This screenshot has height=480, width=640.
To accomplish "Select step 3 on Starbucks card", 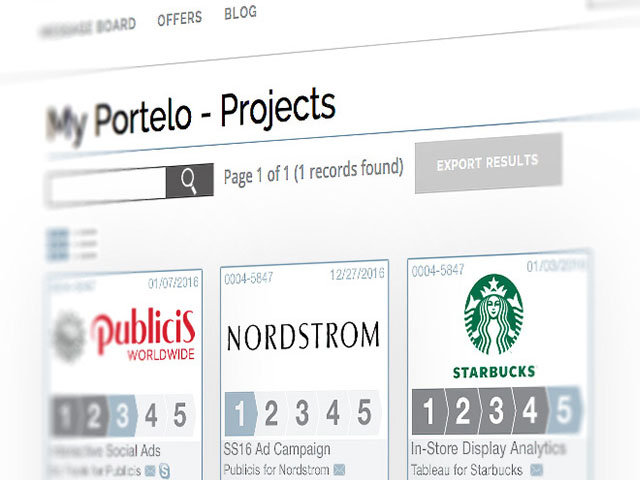I will coord(496,409).
